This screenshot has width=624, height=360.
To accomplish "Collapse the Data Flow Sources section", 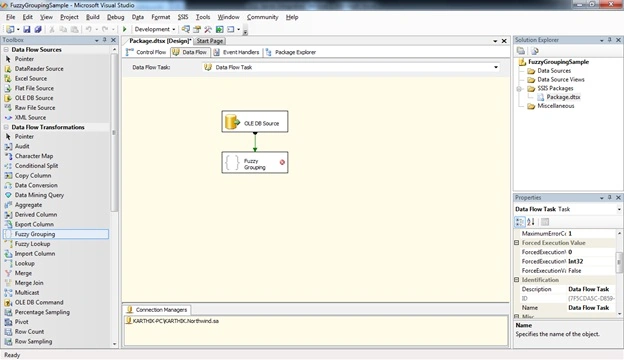I will [x=6, y=50].
